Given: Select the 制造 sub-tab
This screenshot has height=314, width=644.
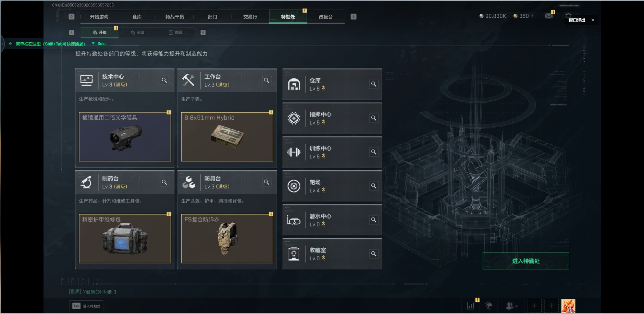Looking at the screenshot, I should tap(137, 32).
